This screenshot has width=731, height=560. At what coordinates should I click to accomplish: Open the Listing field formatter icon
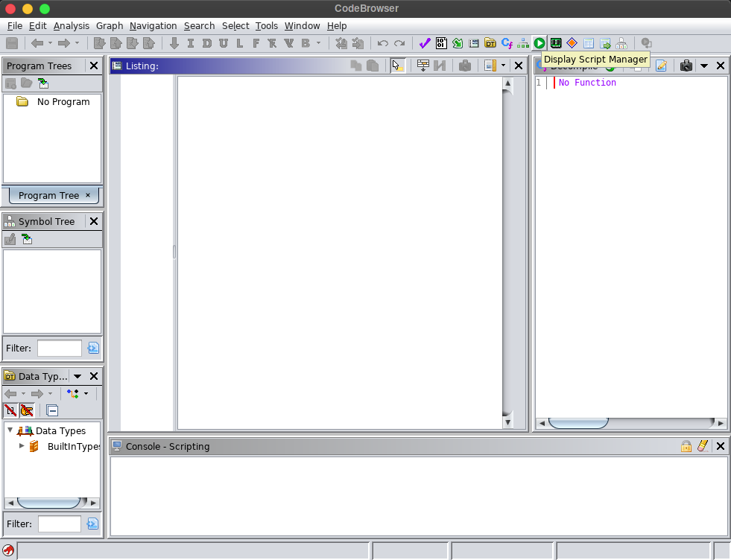pyautogui.click(x=423, y=66)
